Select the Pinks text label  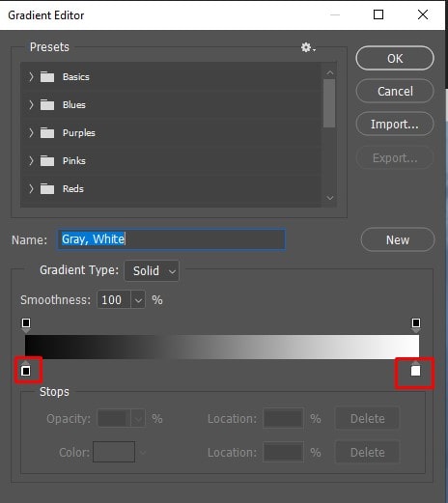pos(74,161)
